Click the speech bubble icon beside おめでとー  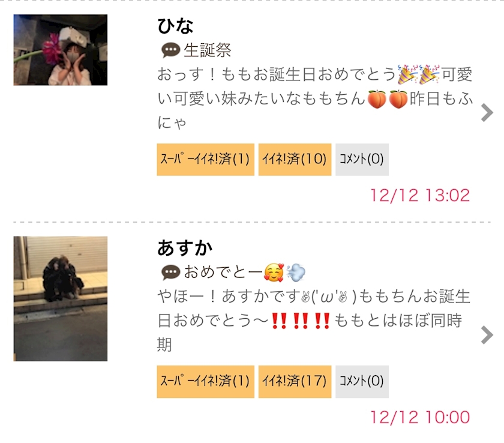[170, 273]
